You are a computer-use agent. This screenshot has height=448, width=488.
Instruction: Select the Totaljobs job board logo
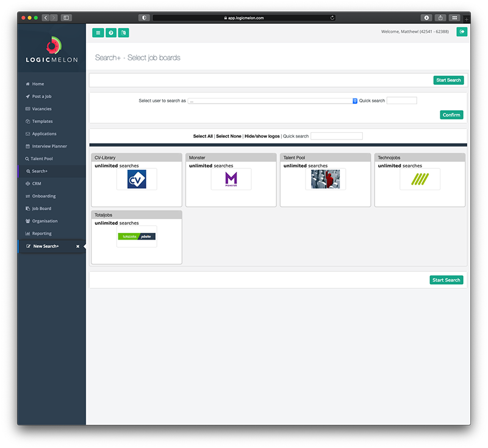(x=137, y=236)
